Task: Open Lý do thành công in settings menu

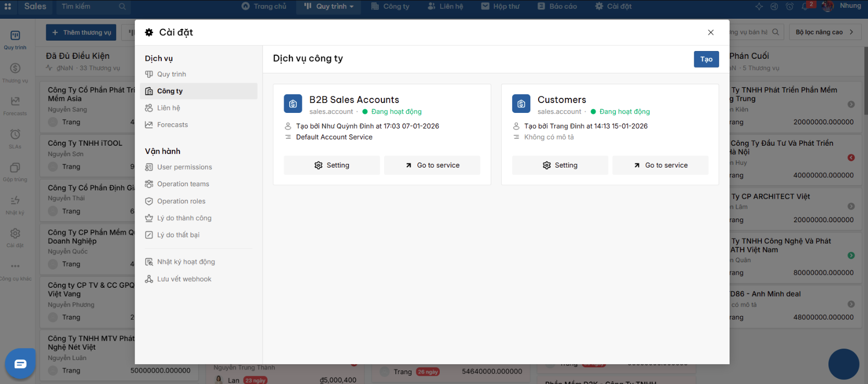Action: click(199, 218)
